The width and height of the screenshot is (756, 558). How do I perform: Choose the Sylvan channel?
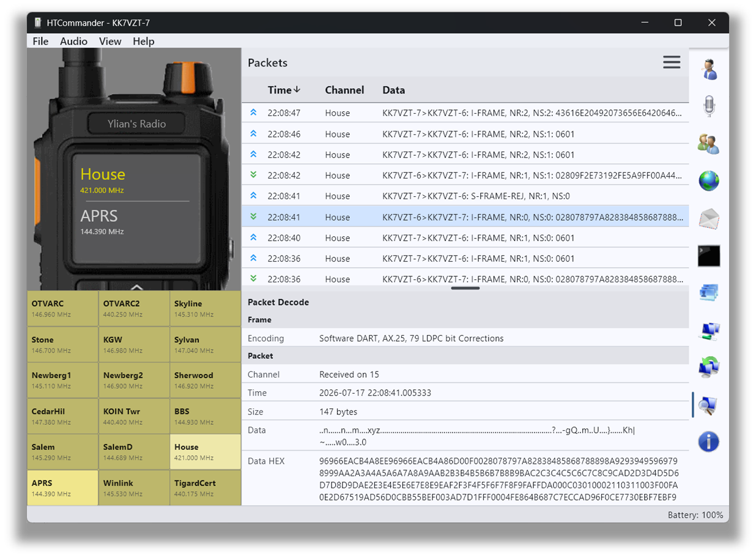(x=205, y=345)
